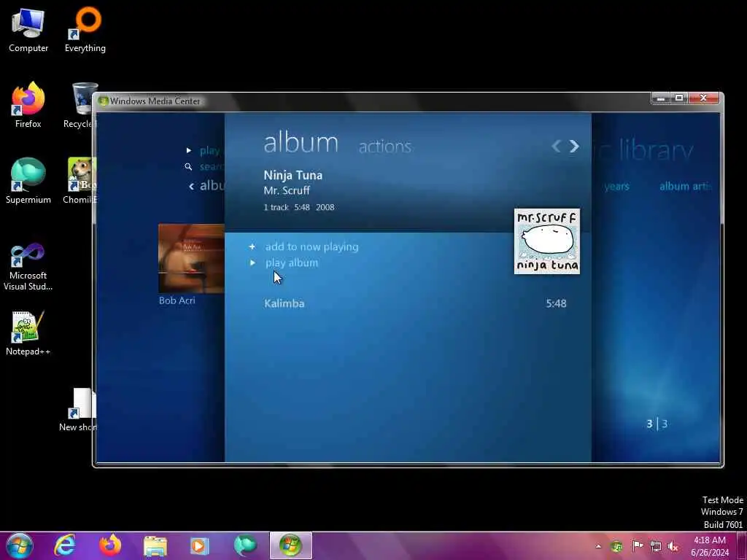747x560 pixels.
Task: Click the Kalimba duration 5:48
Action: (x=556, y=303)
